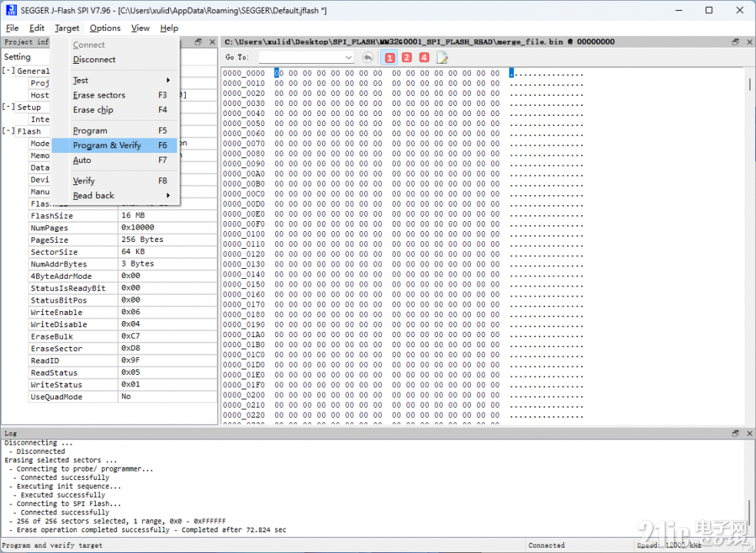Select 1-byte display width icon
Viewport: 756px width, 553px height.
click(x=390, y=58)
